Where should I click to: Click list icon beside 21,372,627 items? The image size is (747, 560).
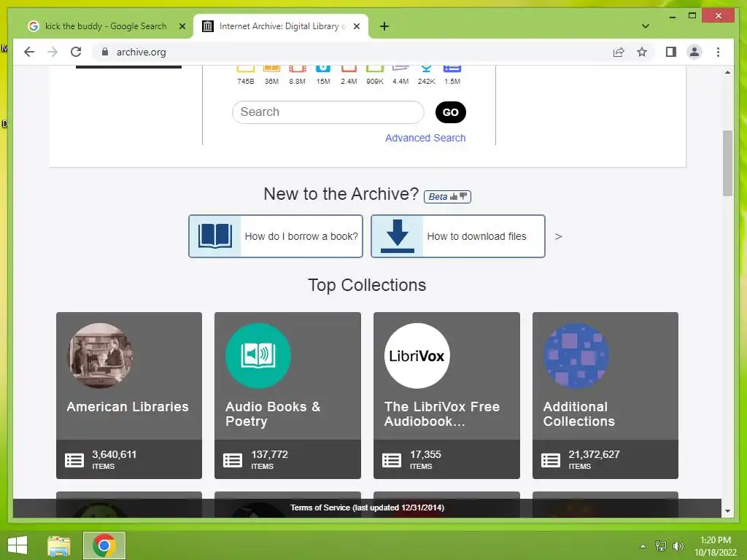click(551, 460)
